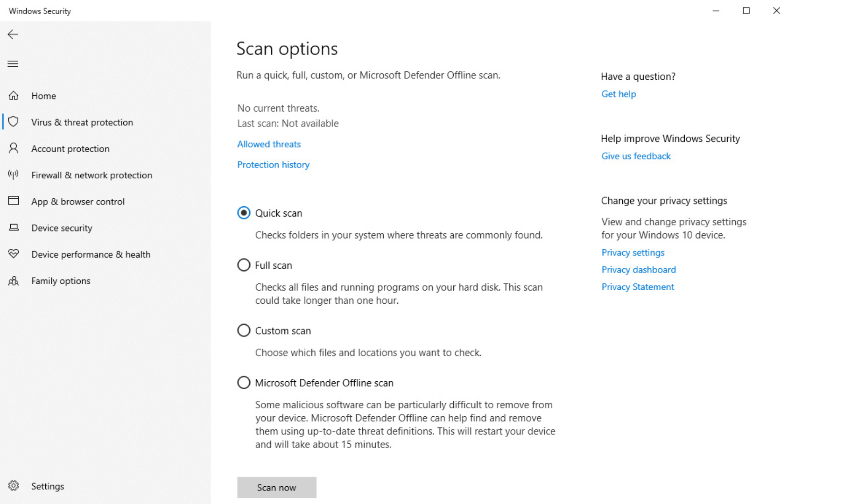Select the Quick scan radio button
This screenshot has height=504, width=844.
click(x=244, y=213)
